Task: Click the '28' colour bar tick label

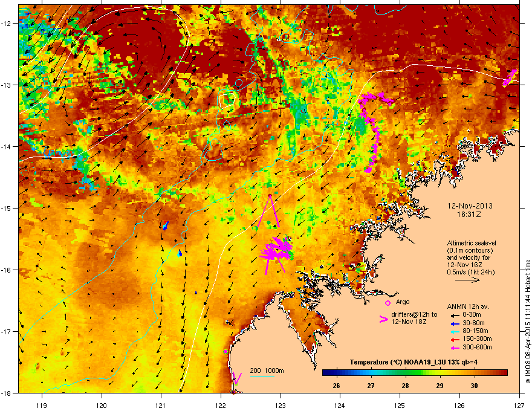Action: (x=405, y=386)
